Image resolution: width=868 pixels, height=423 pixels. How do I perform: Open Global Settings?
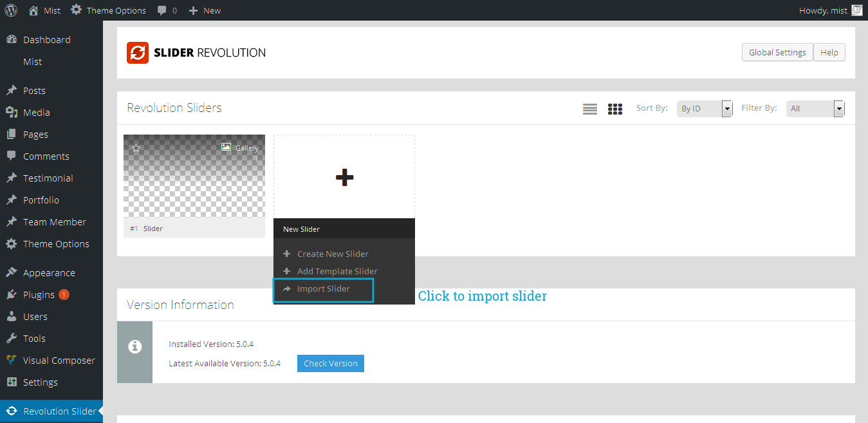[x=777, y=53]
